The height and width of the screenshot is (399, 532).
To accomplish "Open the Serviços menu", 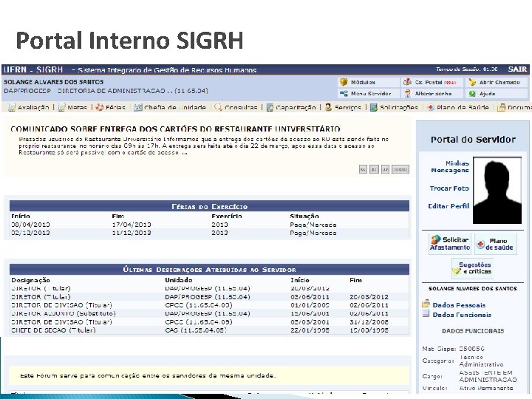I will pos(348,108).
